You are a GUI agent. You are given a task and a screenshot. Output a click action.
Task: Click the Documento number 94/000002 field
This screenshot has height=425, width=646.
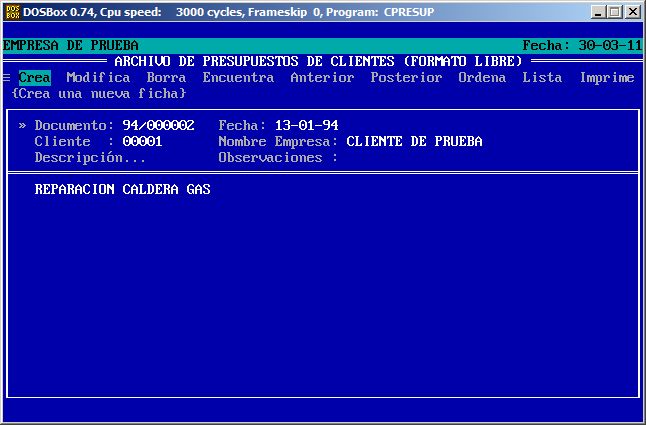pos(158,126)
